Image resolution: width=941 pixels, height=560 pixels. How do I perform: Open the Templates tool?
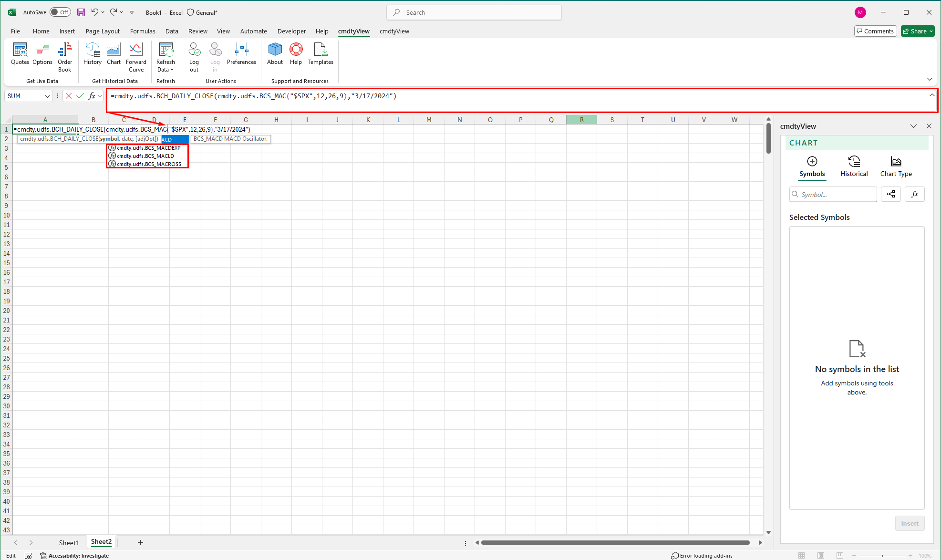click(321, 53)
